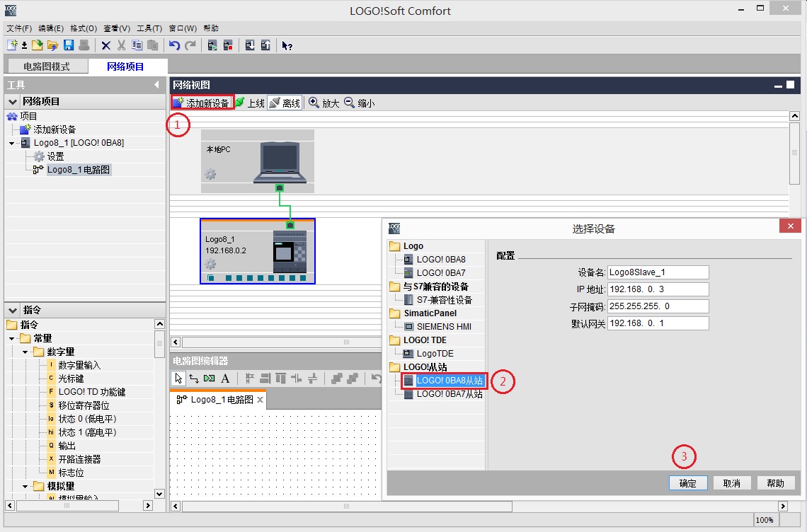Open the 文件(F) menu
807x532 pixels.
coord(19,28)
